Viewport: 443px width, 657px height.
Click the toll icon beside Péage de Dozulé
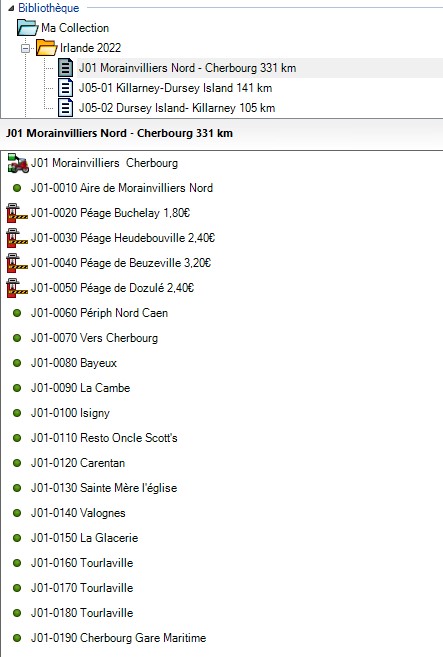(x=17, y=288)
